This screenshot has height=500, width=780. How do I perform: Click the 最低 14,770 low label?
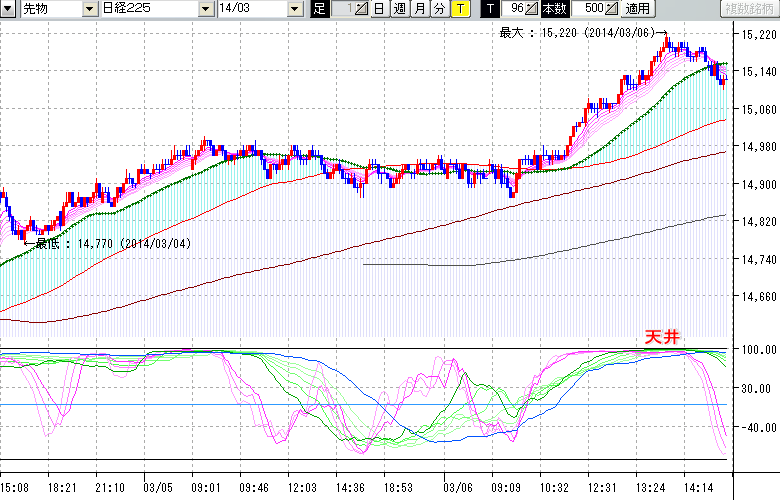(x=111, y=243)
